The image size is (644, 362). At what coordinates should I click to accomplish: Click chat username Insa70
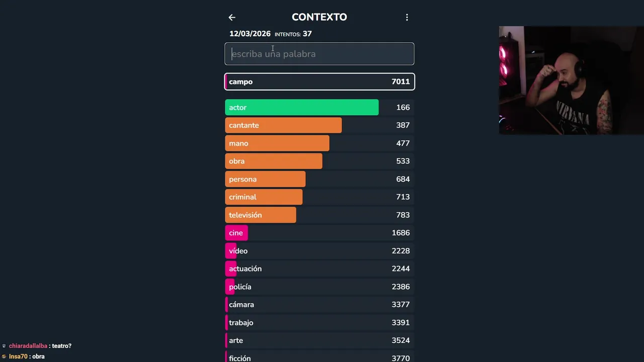pyautogui.click(x=18, y=356)
